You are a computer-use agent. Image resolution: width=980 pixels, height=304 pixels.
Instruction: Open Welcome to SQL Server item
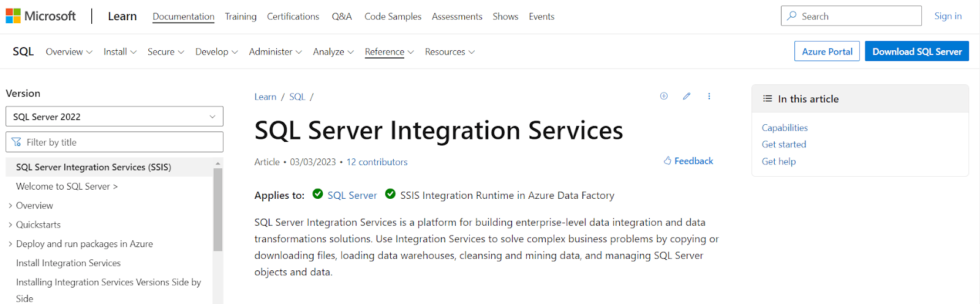pos(67,187)
